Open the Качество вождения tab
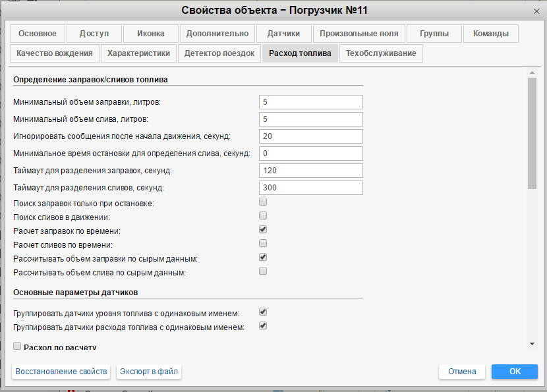The width and height of the screenshot is (547, 392). coord(55,53)
